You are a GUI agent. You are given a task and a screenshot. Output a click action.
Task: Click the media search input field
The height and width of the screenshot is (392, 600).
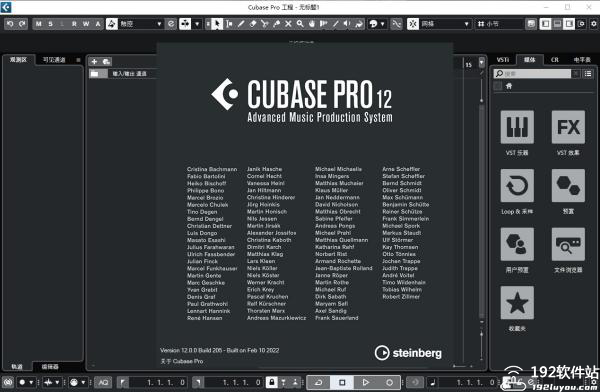(533, 74)
